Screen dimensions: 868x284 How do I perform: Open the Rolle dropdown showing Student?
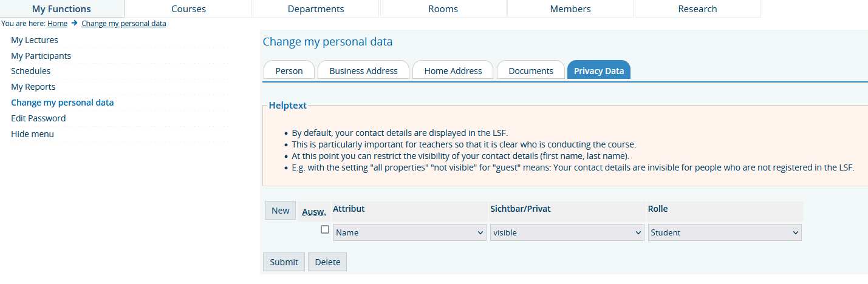(x=725, y=232)
